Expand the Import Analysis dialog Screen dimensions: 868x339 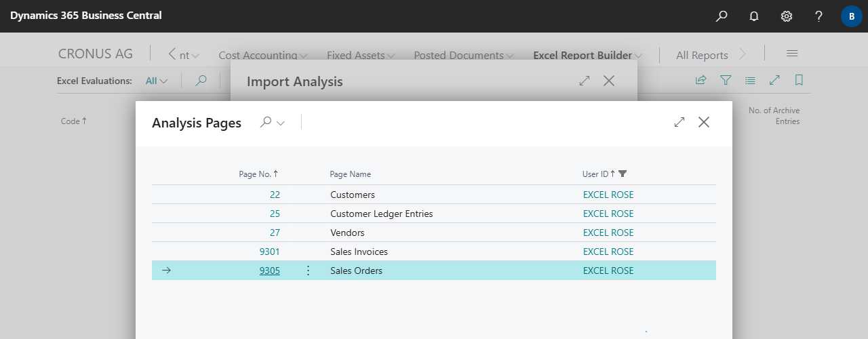tap(585, 81)
